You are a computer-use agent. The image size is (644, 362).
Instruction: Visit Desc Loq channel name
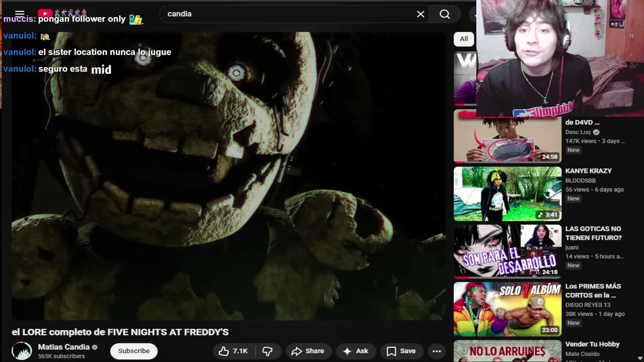pyautogui.click(x=578, y=132)
